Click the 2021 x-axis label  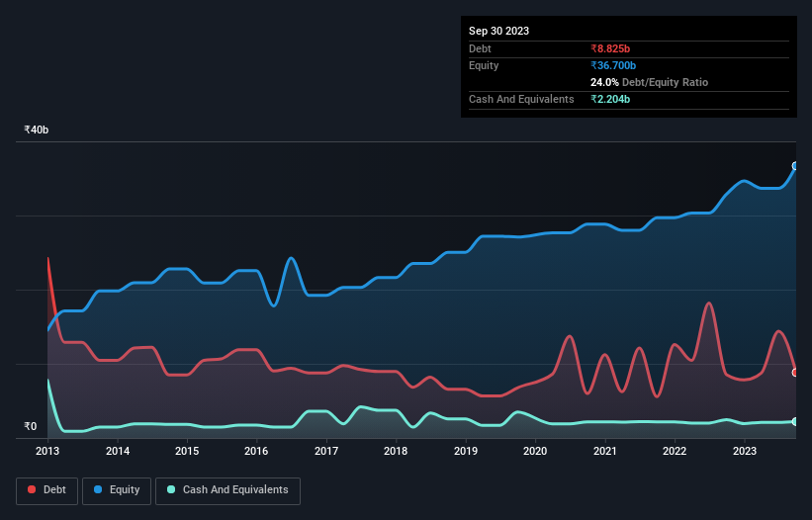coord(605,451)
